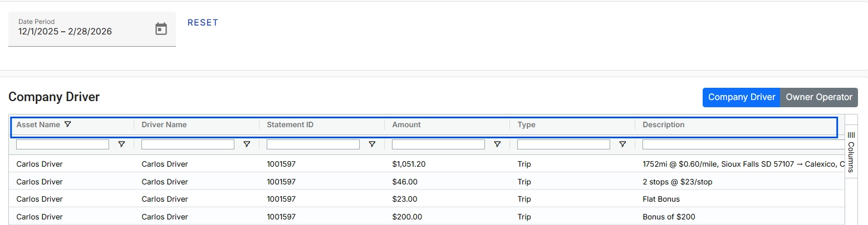Sort by the Driver Name column header

click(164, 125)
